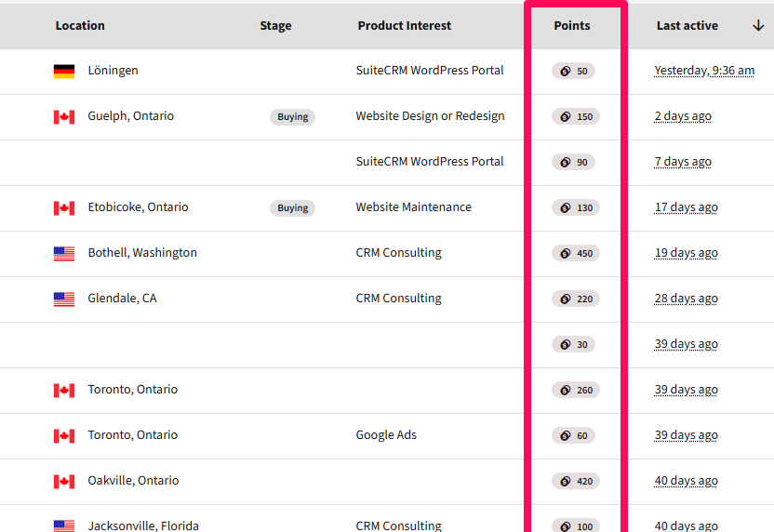This screenshot has height=532, width=774.
Task: Sort using the Last active arrow
Action: click(x=758, y=26)
